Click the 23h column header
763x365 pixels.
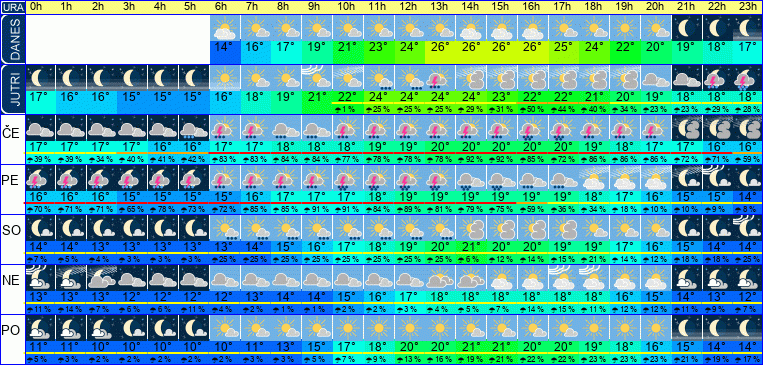tap(746, 7)
